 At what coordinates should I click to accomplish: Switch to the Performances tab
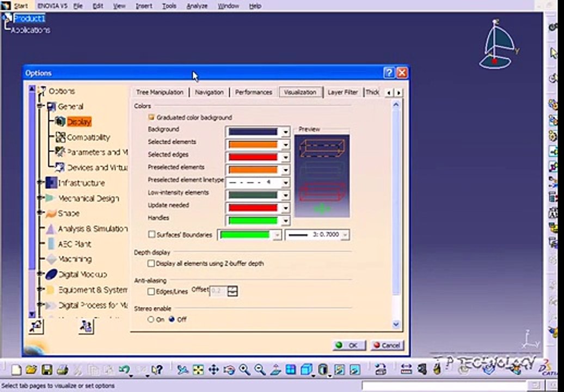click(x=254, y=93)
